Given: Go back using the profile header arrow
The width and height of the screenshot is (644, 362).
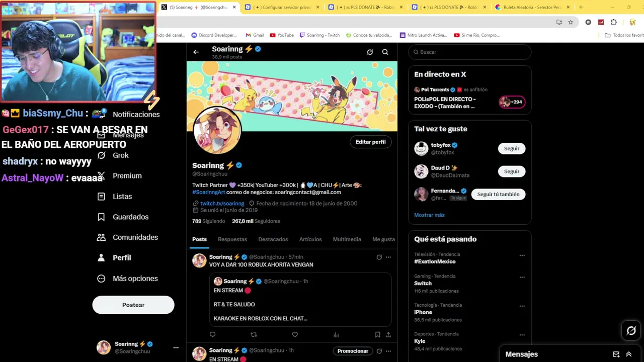Looking at the screenshot, I should coord(196,52).
